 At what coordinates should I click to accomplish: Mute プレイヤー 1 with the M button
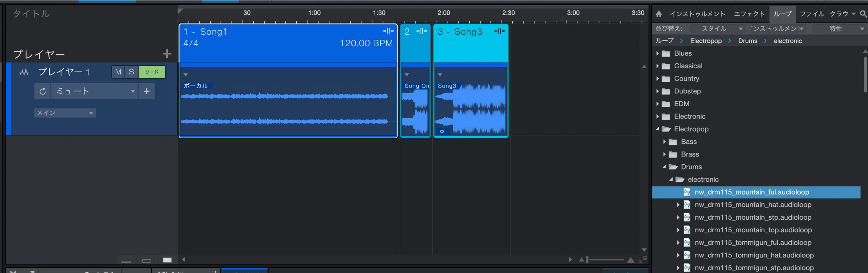[x=118, y=72]
